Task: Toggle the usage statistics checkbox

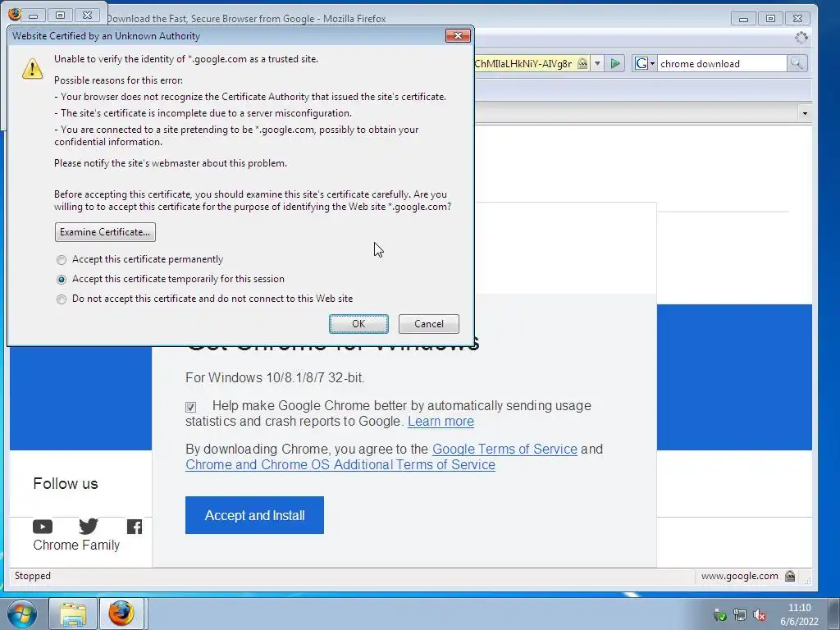Action: pyautogui.click(x=190, y=407)
